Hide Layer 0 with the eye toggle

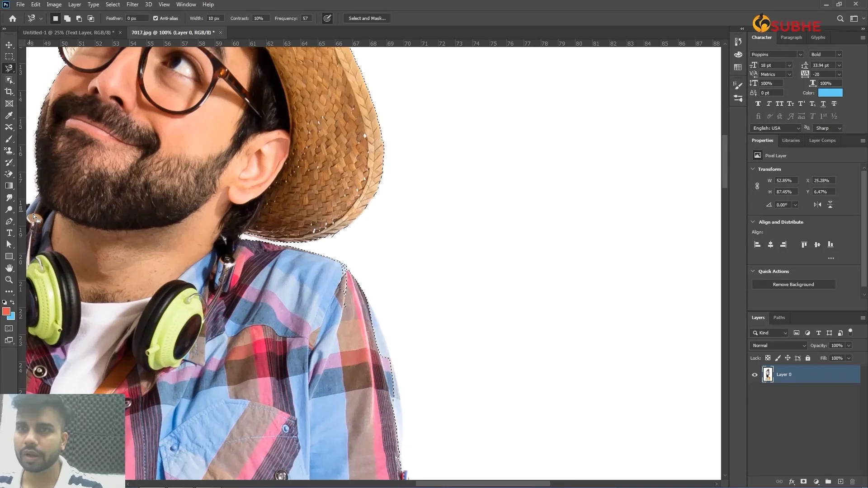[754, 375]
